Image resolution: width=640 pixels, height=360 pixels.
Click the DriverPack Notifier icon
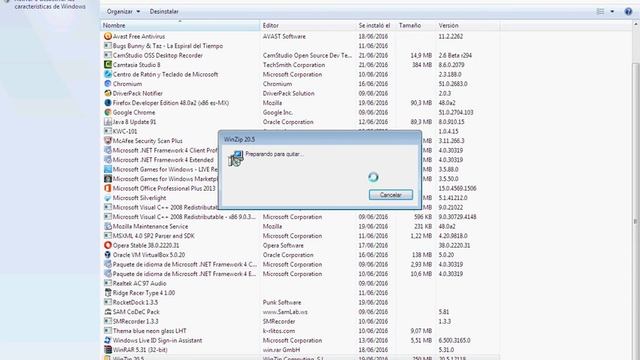pyautogui.click(x=108, y=93)
